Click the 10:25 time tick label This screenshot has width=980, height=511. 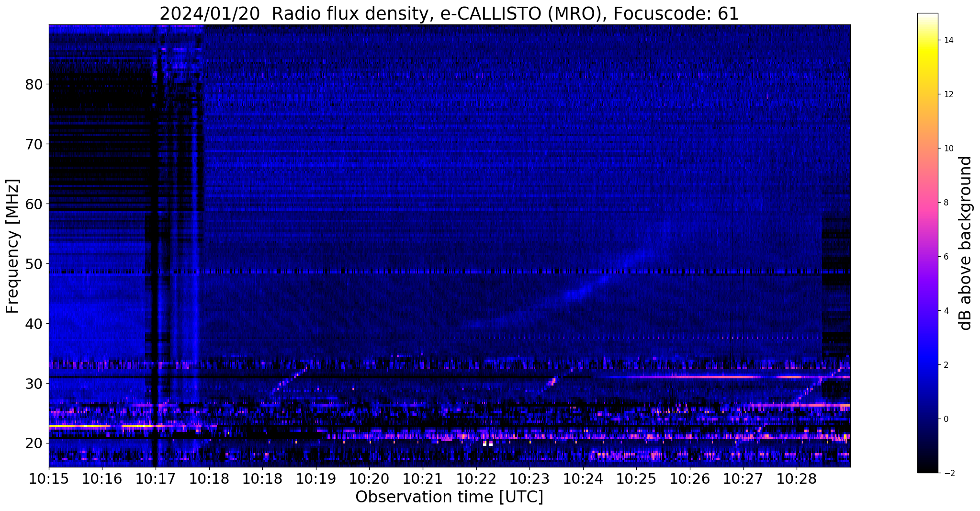pos(636,479)
